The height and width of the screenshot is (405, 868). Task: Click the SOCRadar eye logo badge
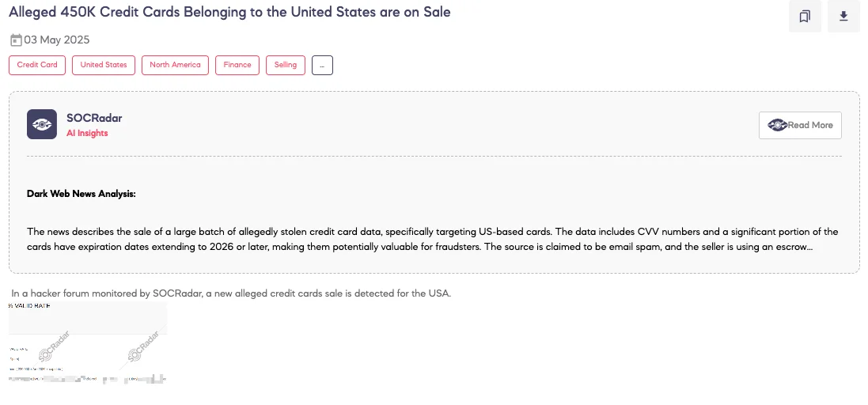(42, 124)
